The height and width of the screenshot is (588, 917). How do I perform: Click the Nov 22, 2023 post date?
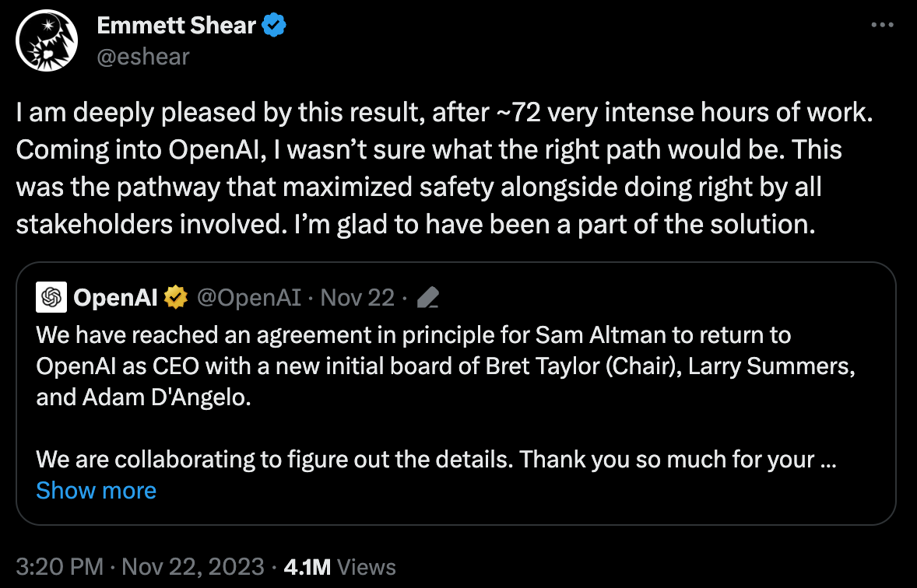tap(191, 567)
